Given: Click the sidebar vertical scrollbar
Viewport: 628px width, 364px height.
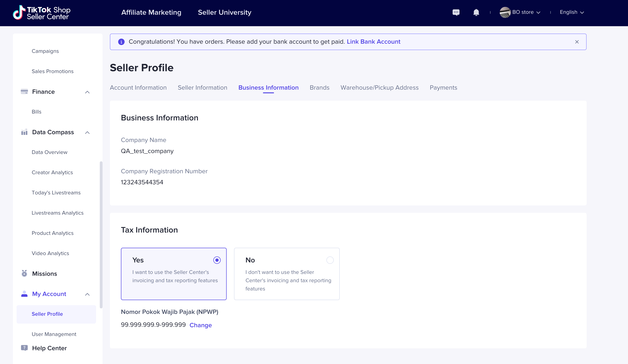Looking at the screenshot, I should (x=101, y=234).
